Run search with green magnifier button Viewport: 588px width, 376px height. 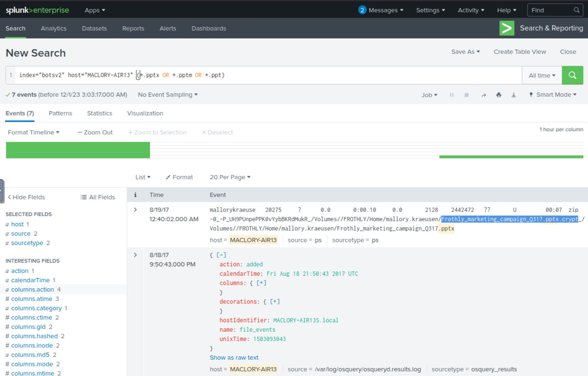(572, 75)
